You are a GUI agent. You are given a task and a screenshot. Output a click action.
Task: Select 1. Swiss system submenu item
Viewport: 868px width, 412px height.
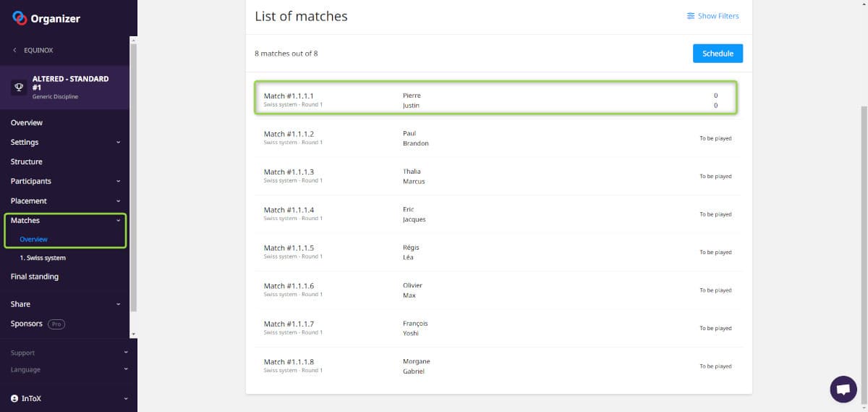click(x=43, y=258)
